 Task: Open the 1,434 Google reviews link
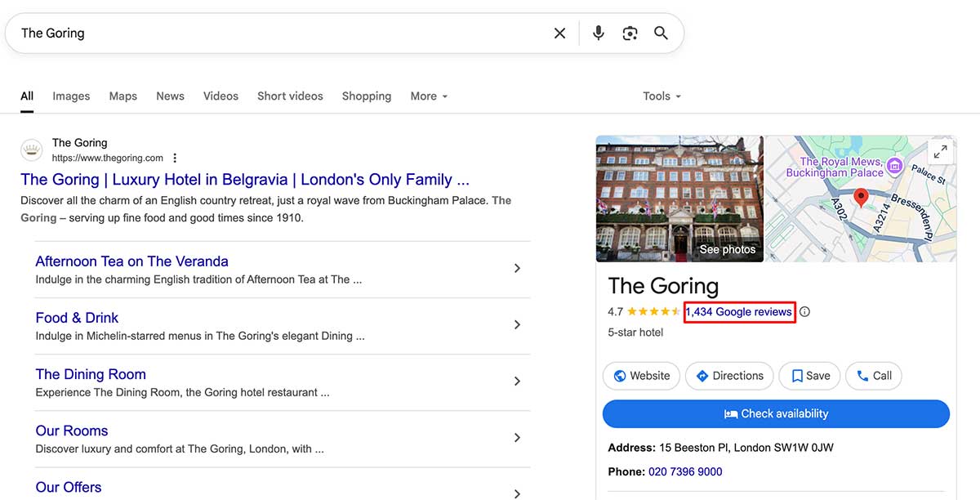point(737,311)
